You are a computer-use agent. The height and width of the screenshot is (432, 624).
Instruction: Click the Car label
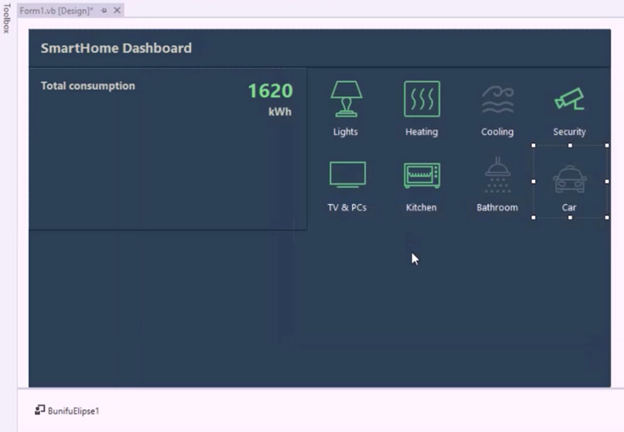pos(569,207)
